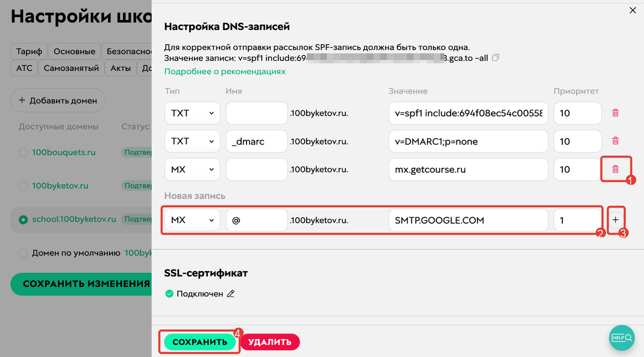The width and height of the screenshot is (644, 357).
Task: Switch to the Безопасность tab
Action: (x=127, y=52)
